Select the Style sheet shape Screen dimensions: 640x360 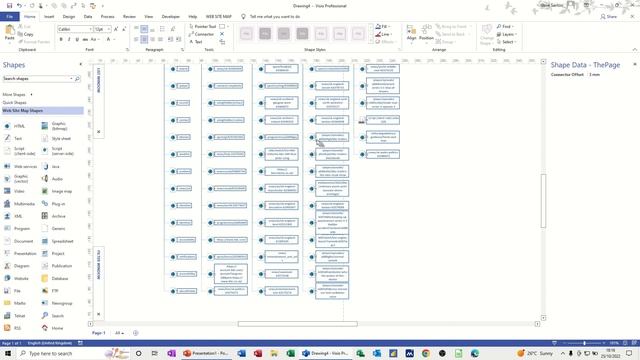(x=56, y=139)
